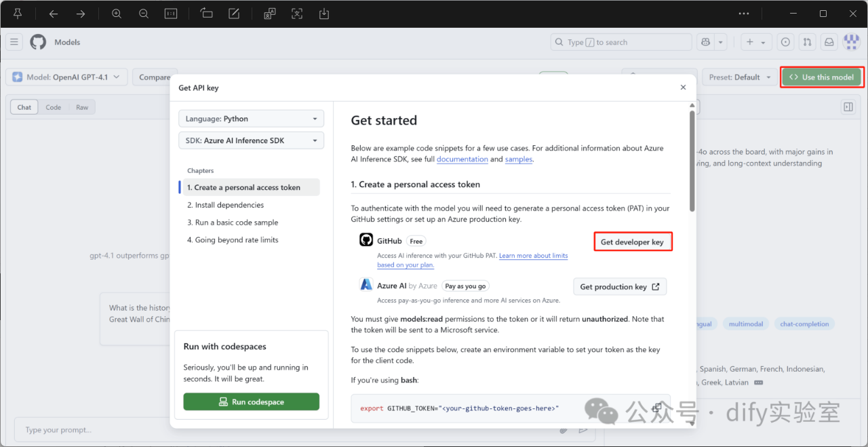This screenshot has height=447, width=868.
Task: Rotate the image using the rotate icon
Action: (207, 14)
